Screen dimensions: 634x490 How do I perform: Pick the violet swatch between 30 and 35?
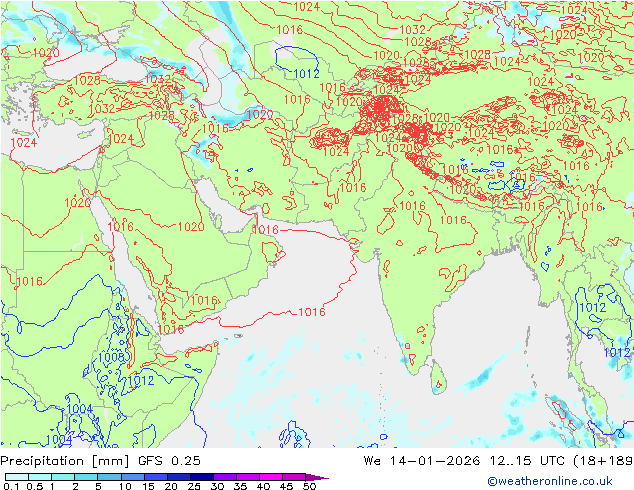click(225, 477)
